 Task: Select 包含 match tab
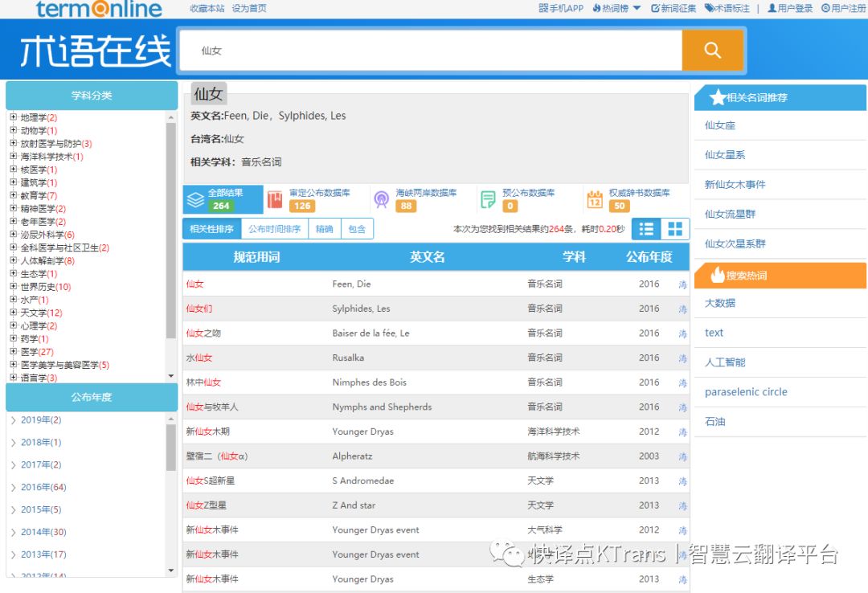(x=357, y=229)
